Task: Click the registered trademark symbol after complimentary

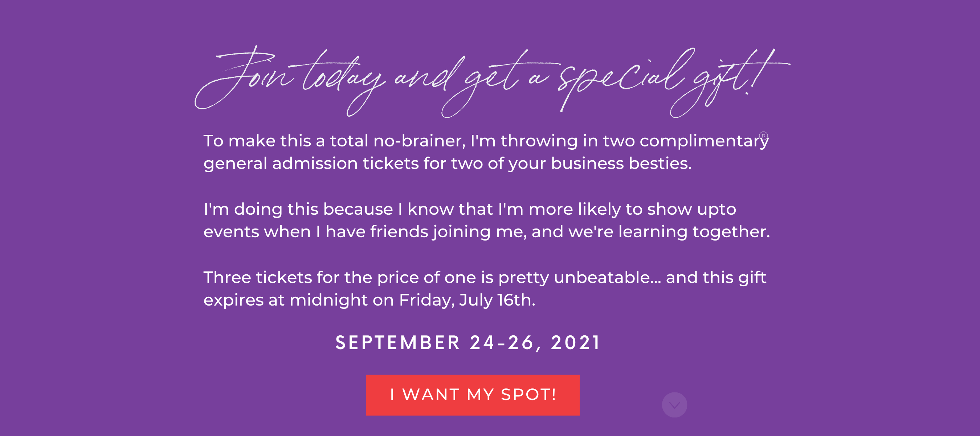Action: click(763, 136)
